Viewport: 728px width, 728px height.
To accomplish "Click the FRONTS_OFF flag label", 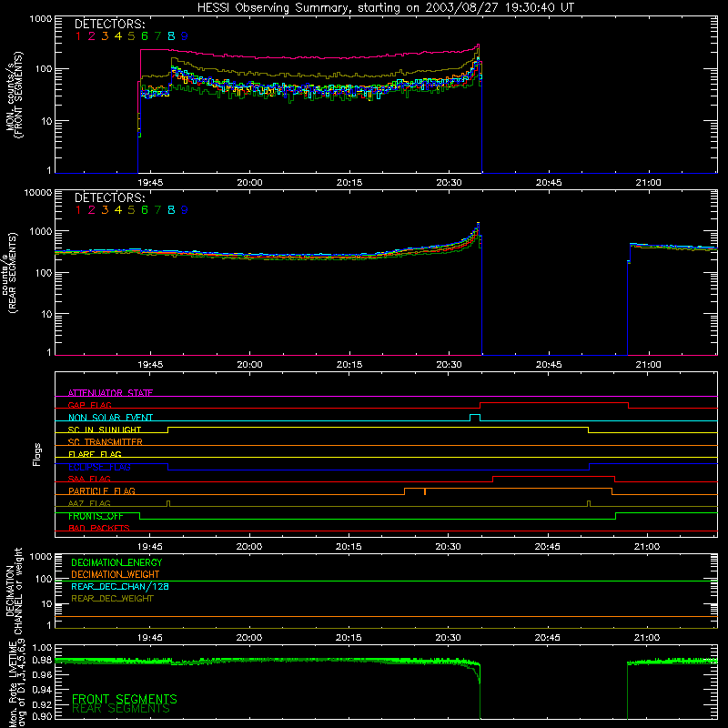I will point(96,516).
